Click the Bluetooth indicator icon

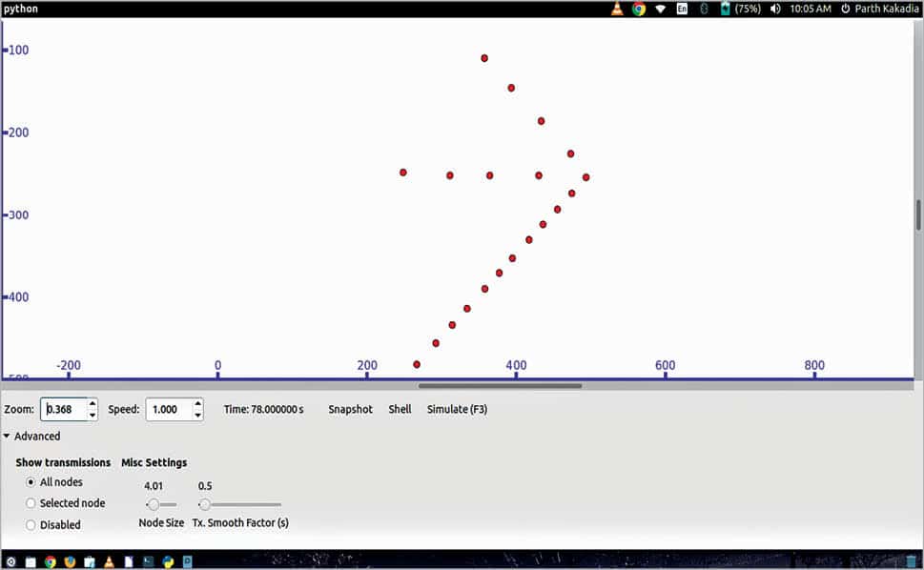705,9
